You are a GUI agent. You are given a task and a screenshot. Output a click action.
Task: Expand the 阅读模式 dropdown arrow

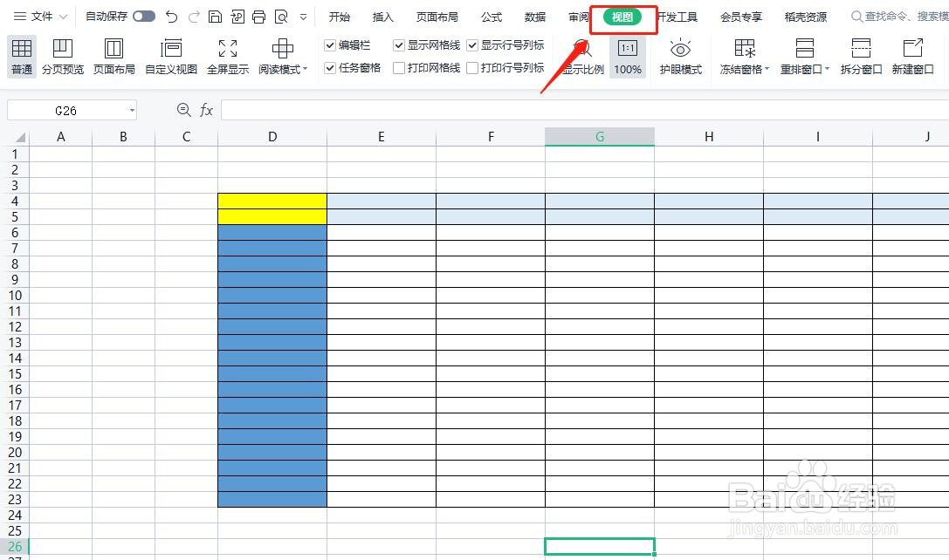pyautogui.click(x=305, y=69)
